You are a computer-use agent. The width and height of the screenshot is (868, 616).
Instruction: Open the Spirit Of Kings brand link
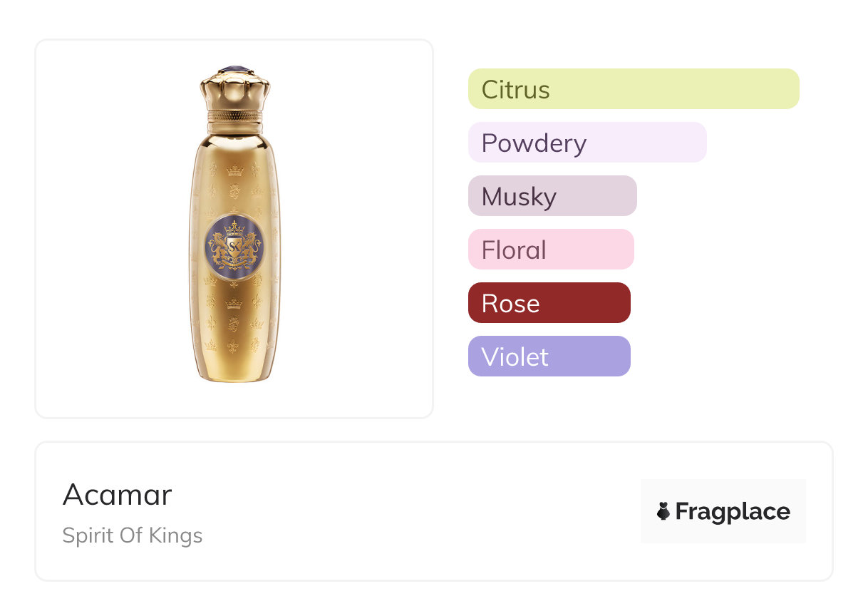(133, 535)
